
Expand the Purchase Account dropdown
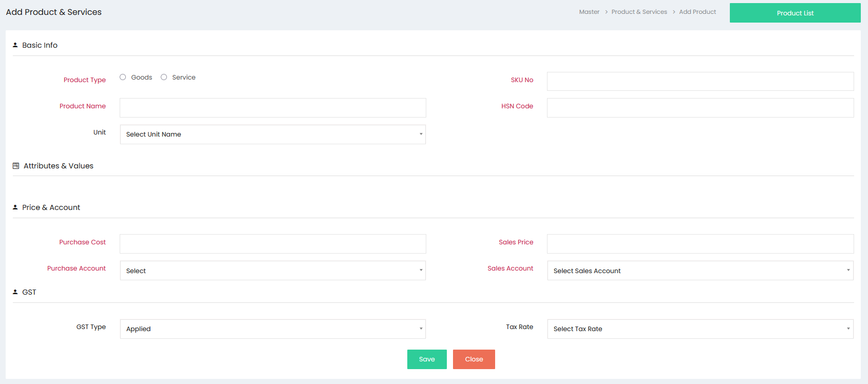273,271
